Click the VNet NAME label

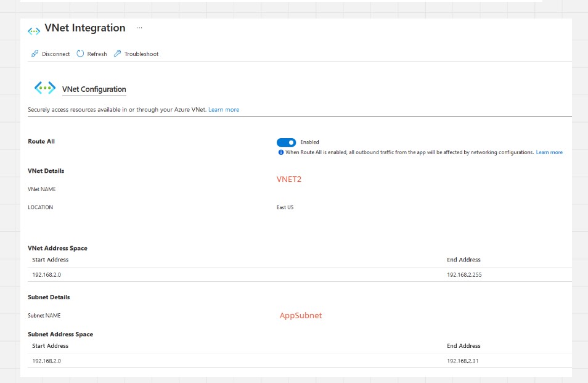(42, 189)
